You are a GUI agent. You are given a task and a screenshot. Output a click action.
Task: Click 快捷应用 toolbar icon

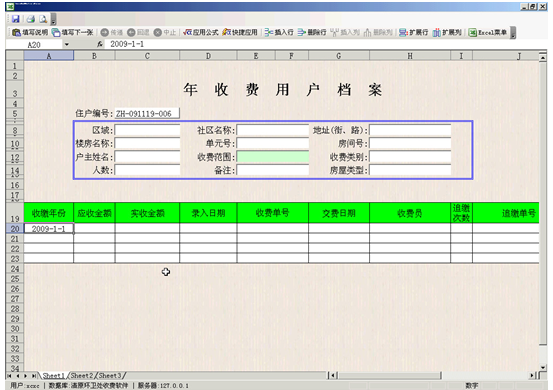240,32
